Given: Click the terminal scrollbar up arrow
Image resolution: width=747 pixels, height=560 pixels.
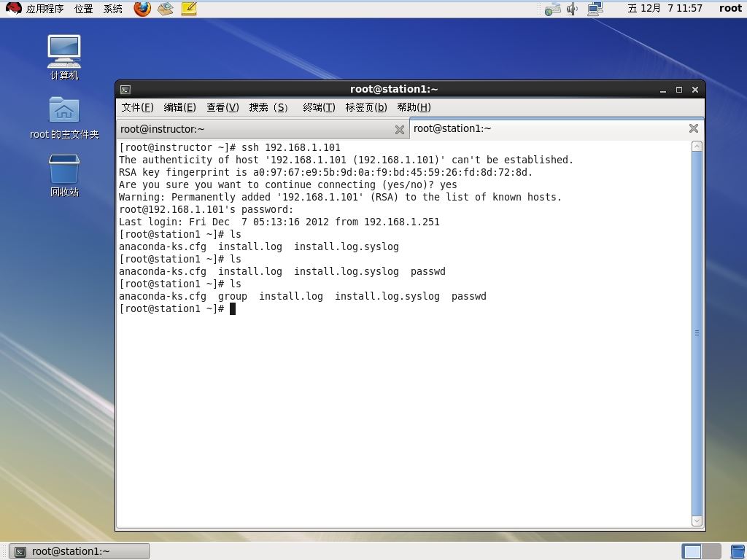Looking at the screenshot, I should [x=697, y=146].
